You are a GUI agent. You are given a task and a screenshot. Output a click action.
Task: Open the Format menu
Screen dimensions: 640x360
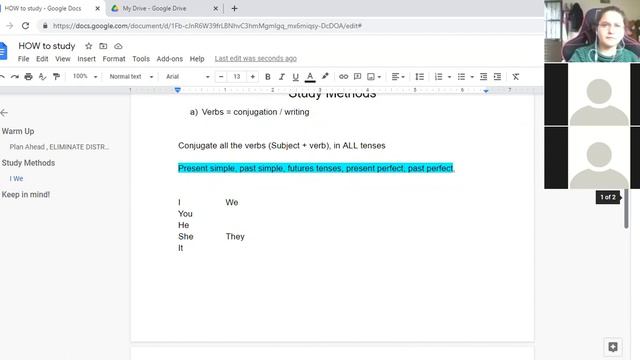[114, 59]
